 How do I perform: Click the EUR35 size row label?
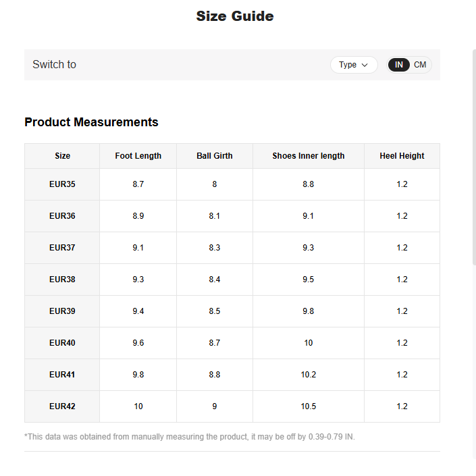click(x=62, y=184)
